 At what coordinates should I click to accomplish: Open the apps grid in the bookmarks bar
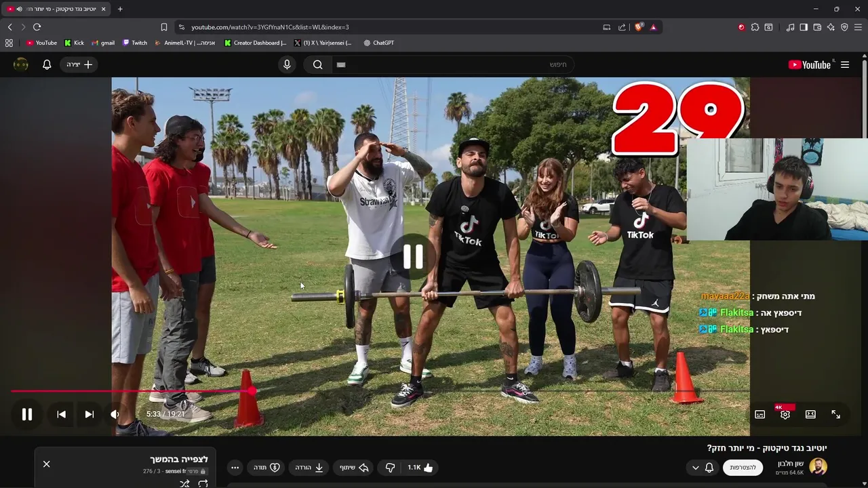(x=9, y=43)
